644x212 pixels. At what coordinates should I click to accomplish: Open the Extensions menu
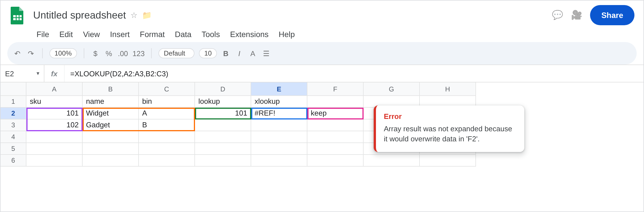click(x=249, y=34)
